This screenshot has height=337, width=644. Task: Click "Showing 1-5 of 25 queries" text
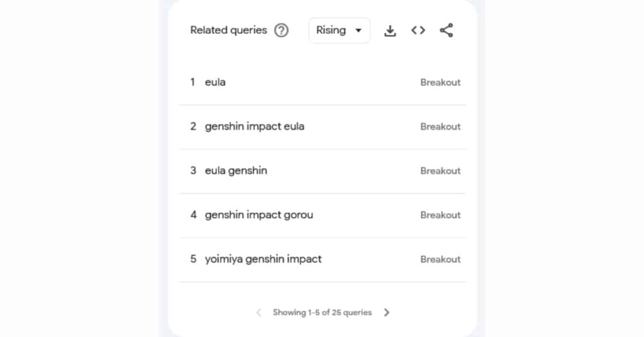[322, 312]
